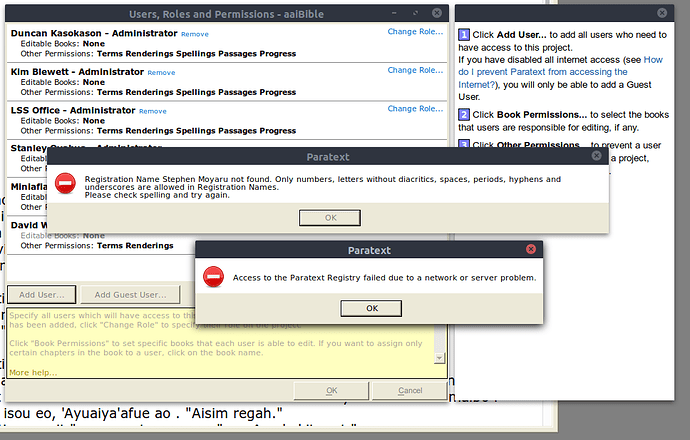Change Role for Duncan Kasokason
Image resolution: width=690 pixels, height=440 pixels.
(415, 32)
